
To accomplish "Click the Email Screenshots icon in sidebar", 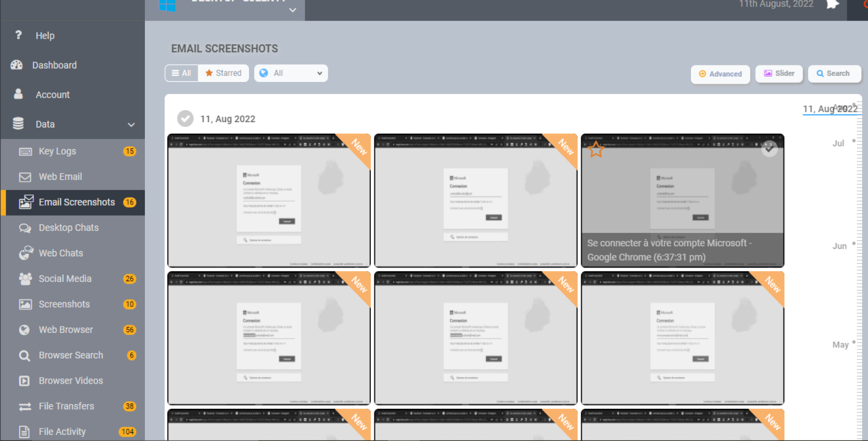I will pyautogui.click(x=26, y=202).
